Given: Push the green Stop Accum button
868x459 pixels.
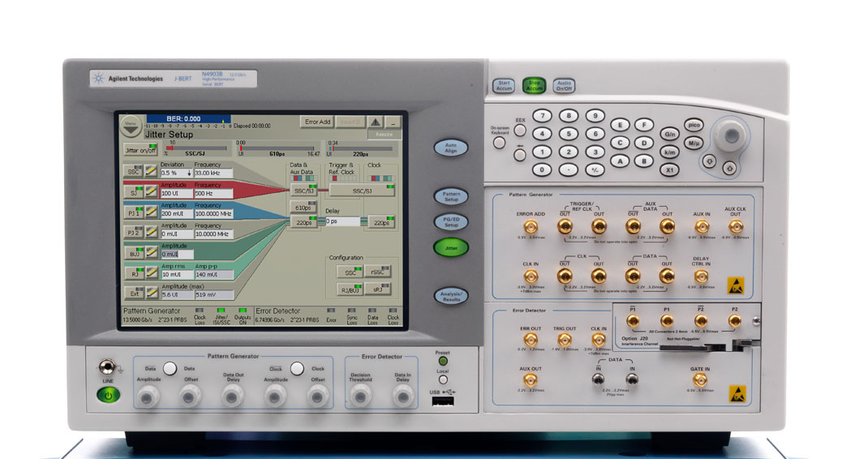Looking at the screenshot, I should [534, 86].
